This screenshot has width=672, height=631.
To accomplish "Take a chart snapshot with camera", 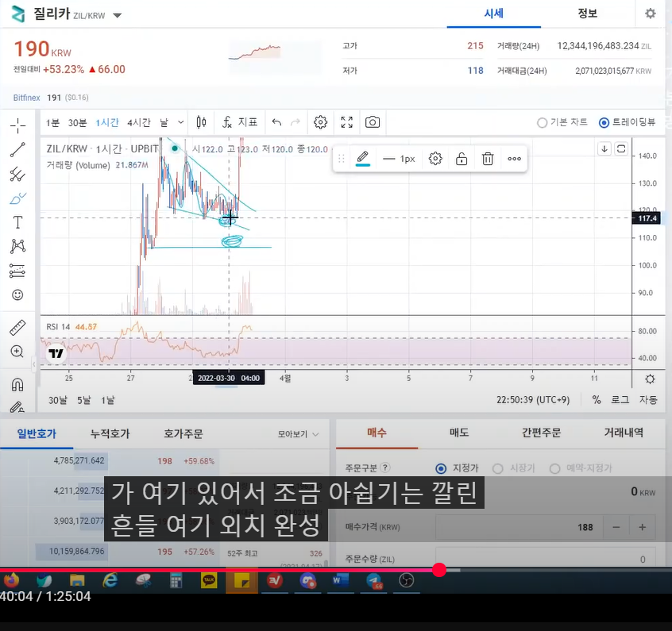I will coord(373,122).
